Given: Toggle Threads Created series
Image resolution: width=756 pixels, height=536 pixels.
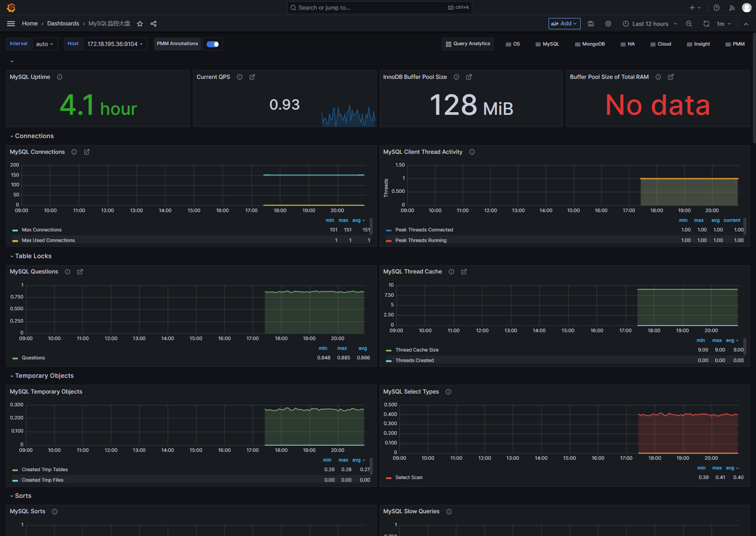Looking at the screenshot, I should pos(414,360).
